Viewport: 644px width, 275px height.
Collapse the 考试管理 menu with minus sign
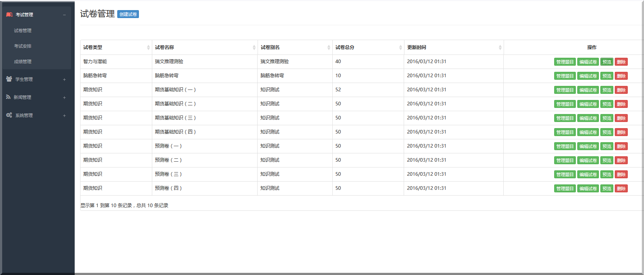[64, 15]
